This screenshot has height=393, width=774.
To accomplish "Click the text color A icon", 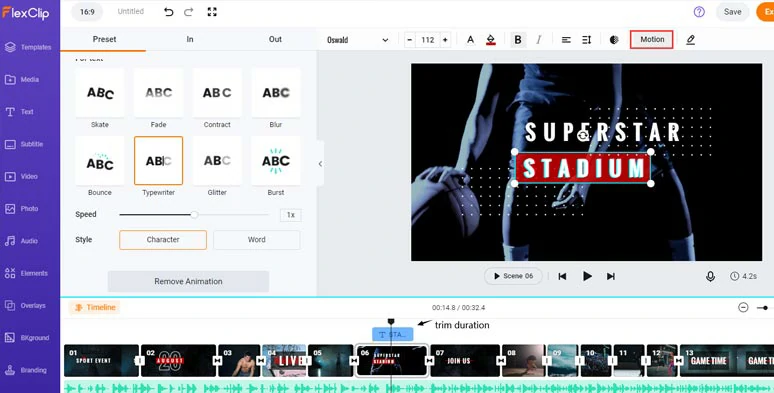I will pos(470,40).
